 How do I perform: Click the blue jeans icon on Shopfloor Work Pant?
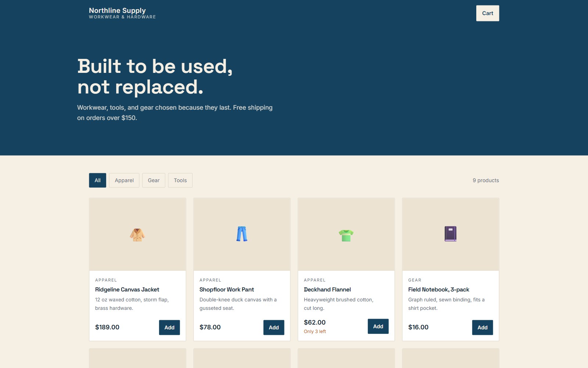242,234
